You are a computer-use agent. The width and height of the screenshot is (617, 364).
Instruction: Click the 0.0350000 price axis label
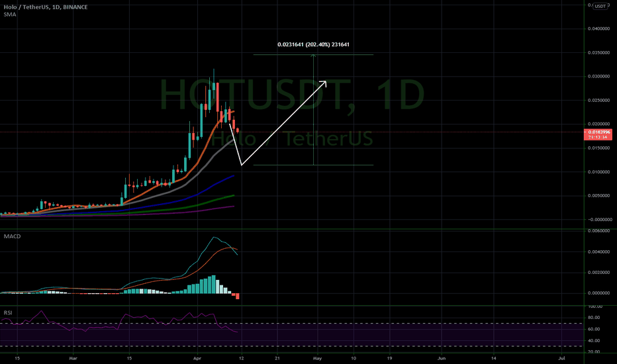click(598, 53)
